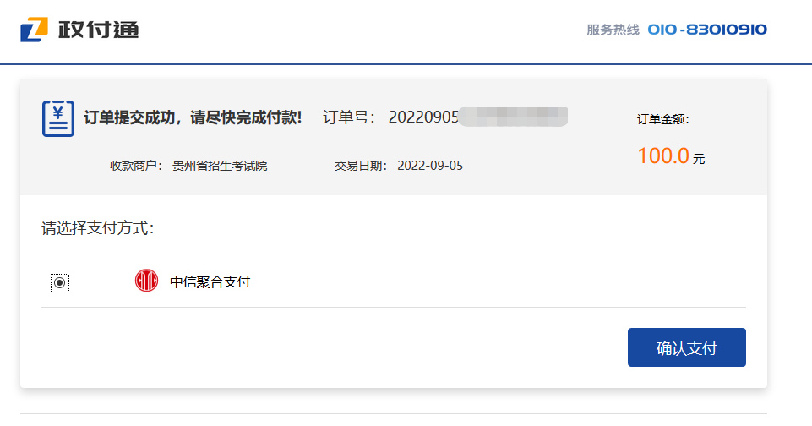Image resolution: width=812 pixels, height=426 pixels.
Task: Click the 请选择支付方式 heading
Action: pos(97,228)
